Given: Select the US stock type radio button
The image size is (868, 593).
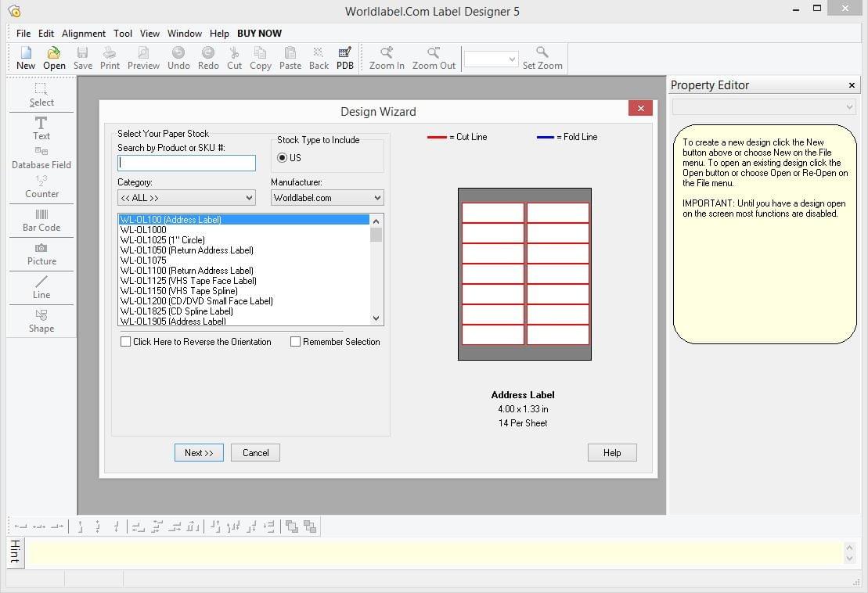Looking at the screenshot, I should click(x=282, y=157).
